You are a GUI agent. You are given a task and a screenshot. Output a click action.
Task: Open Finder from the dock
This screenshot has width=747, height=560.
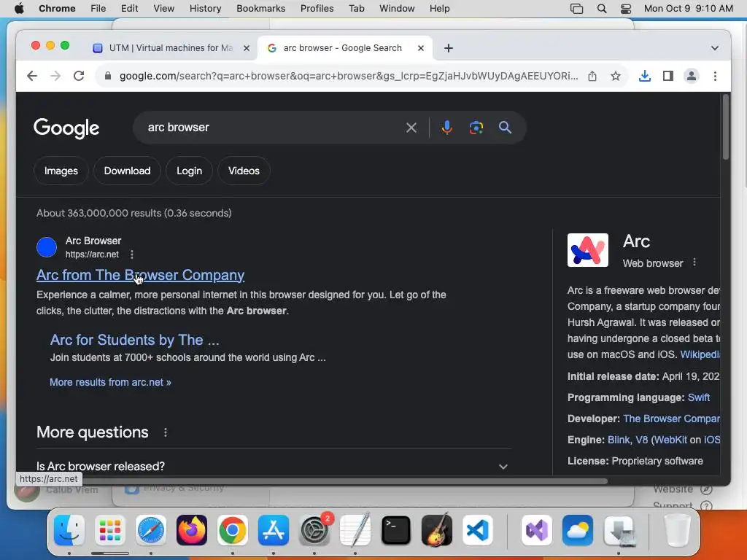(x=69, y=530)
